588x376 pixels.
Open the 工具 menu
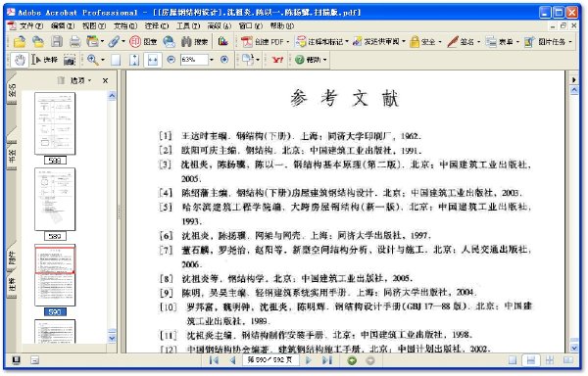[x=188, y=25]
